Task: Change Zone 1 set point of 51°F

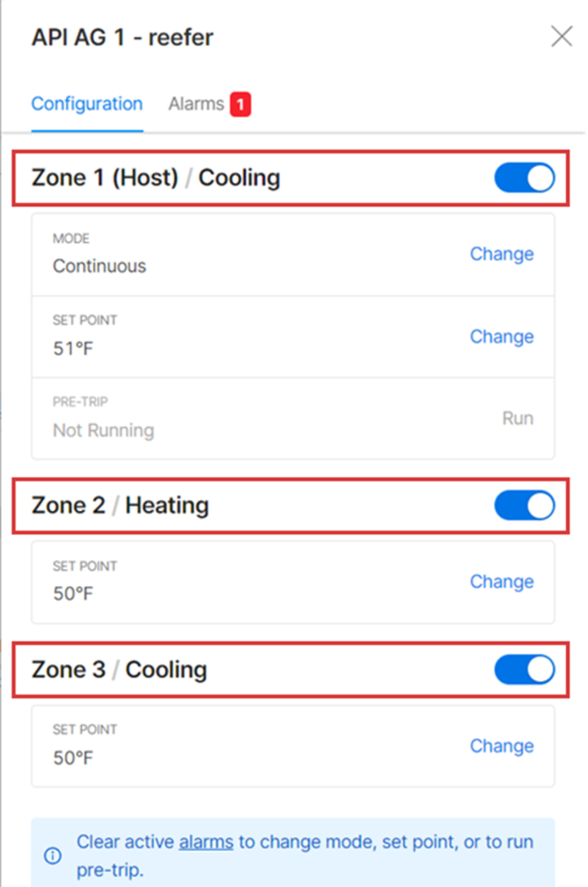Action: click(501, 337)
